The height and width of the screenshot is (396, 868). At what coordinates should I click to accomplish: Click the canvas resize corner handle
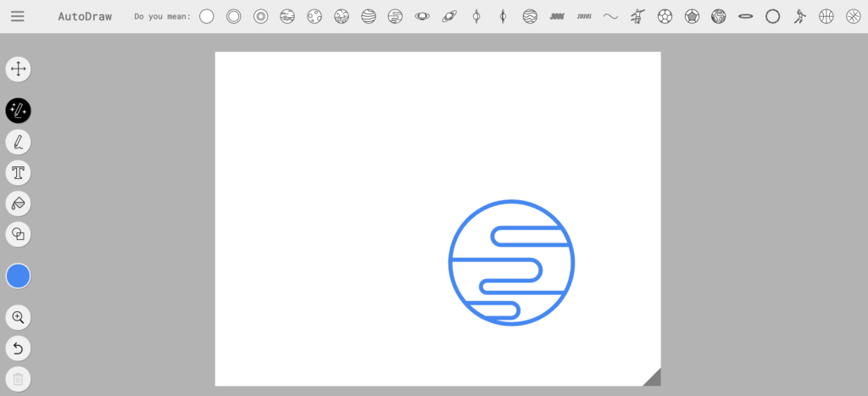(653, 378)
